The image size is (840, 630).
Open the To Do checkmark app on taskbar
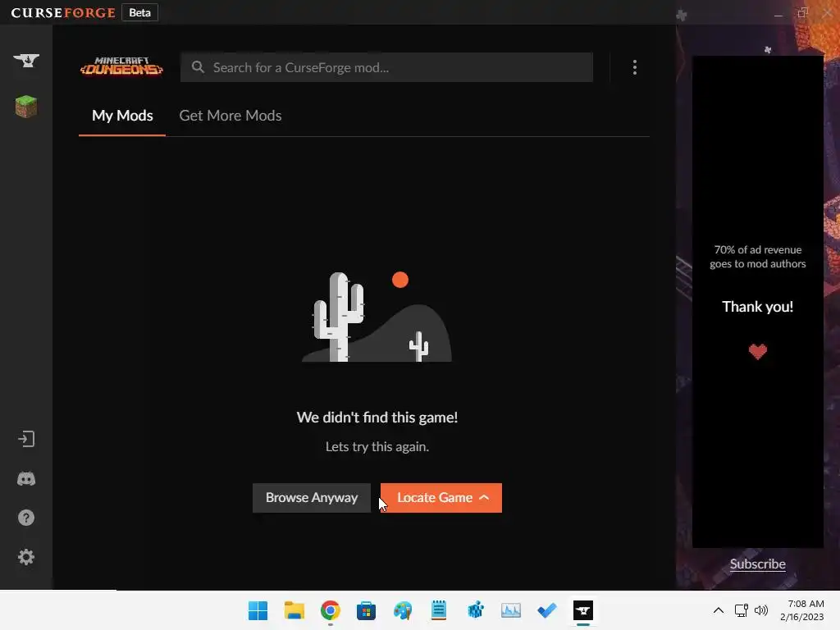pyautogui.click(x=547, y=610)
